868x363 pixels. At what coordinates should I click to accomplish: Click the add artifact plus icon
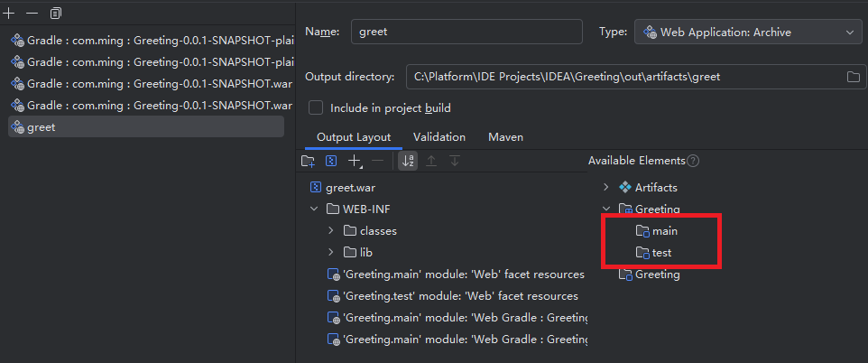point(9,13)
